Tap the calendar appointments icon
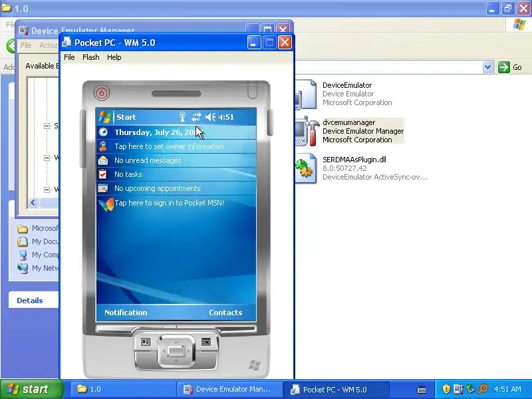Screen dimensions: 532x399 tap(103, 188)
